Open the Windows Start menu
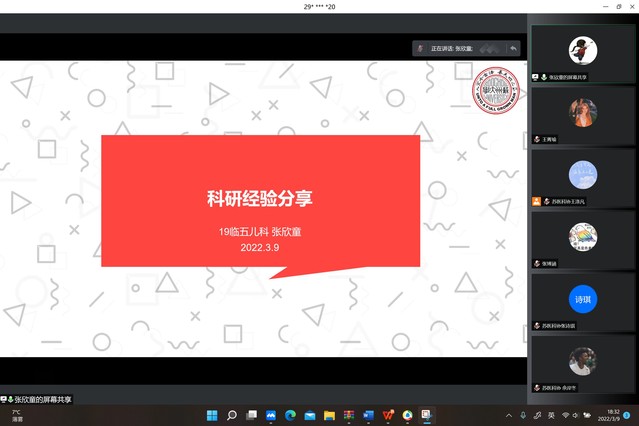639x426 pixels. coord(212,415)
